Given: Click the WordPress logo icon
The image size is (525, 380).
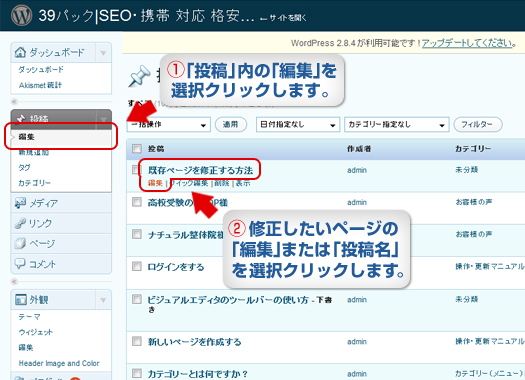Looking at the screenshot, I should click(21, 15).
